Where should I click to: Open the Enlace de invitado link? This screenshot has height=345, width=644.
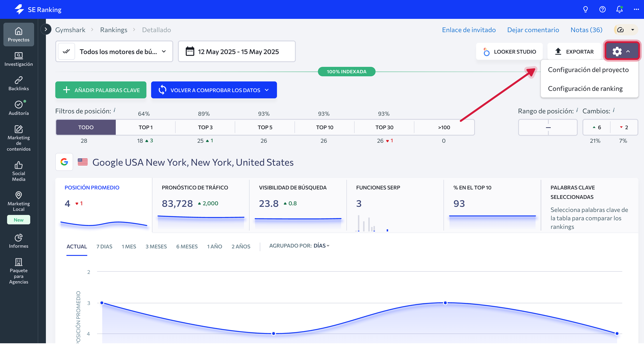pyautogui.click(x=468, y=30)
